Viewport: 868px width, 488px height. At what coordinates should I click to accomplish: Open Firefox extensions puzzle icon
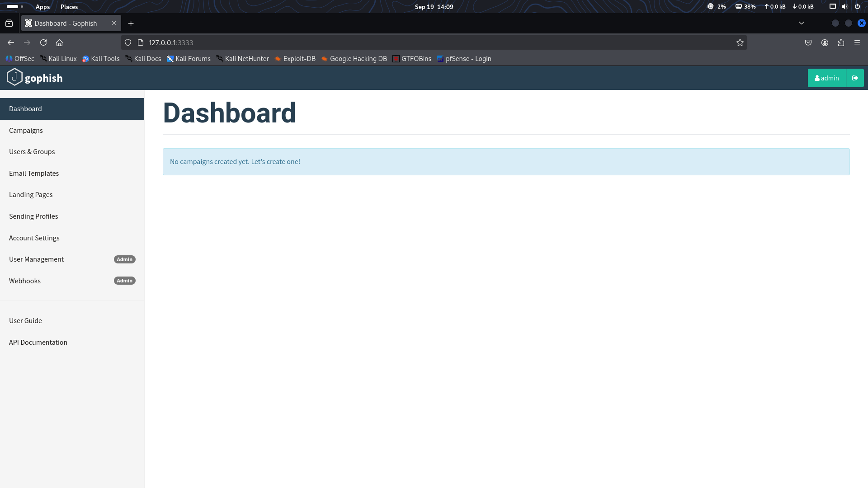coord(841,42)
